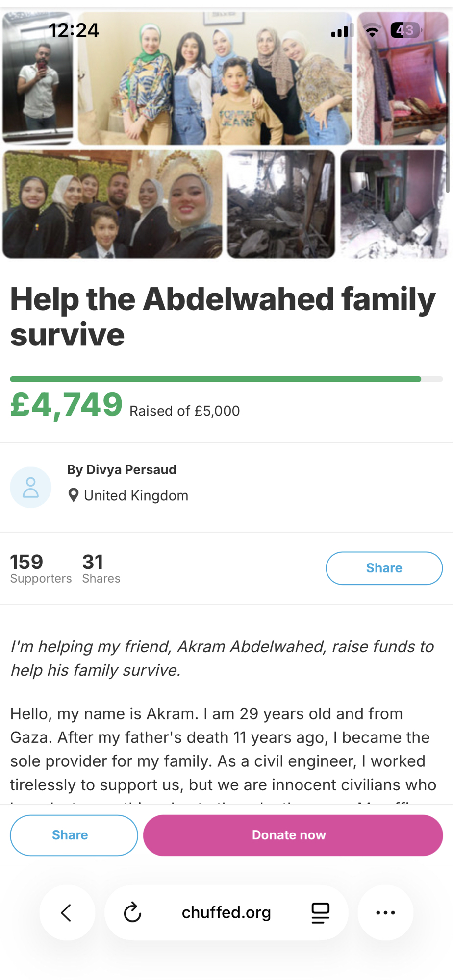Tap the browser back arrow

67,912
